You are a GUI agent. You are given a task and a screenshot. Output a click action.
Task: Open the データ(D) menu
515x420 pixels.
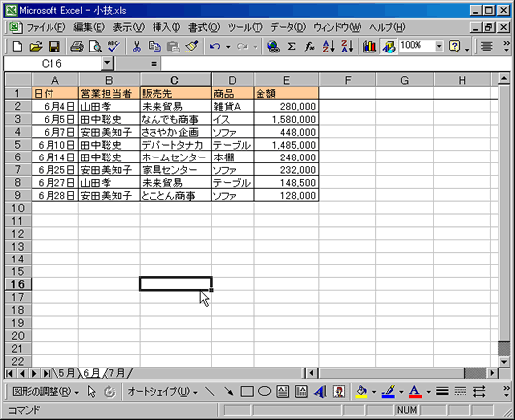tap(288, 27)
